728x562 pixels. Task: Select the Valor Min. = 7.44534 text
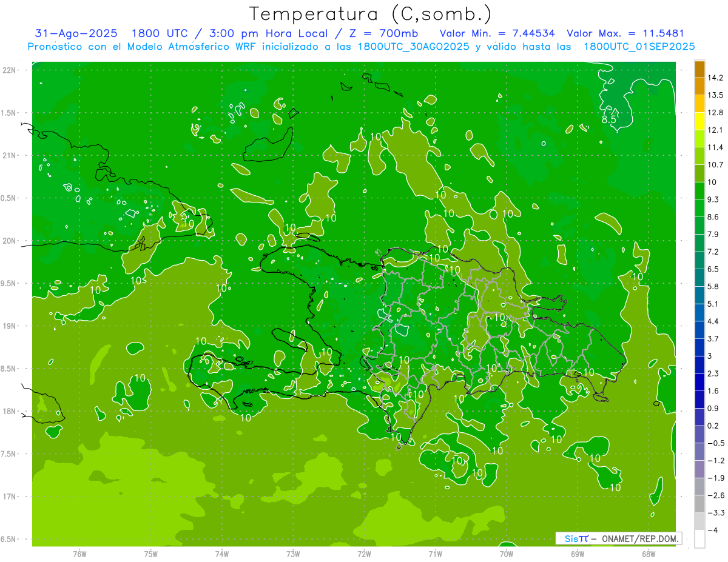coord(497,33)
